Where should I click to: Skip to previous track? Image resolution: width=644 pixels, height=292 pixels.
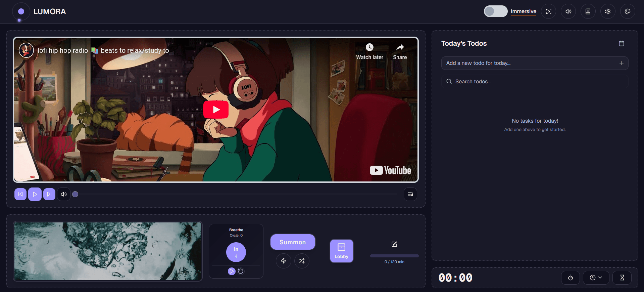(20, 194)
